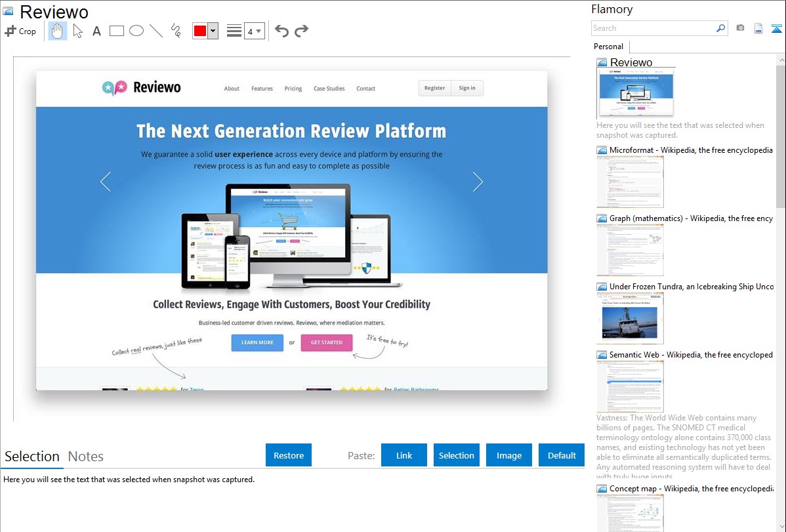Click the icon beside sidebar Reviewo title
786x532 pixels.
tap(602, 63)
